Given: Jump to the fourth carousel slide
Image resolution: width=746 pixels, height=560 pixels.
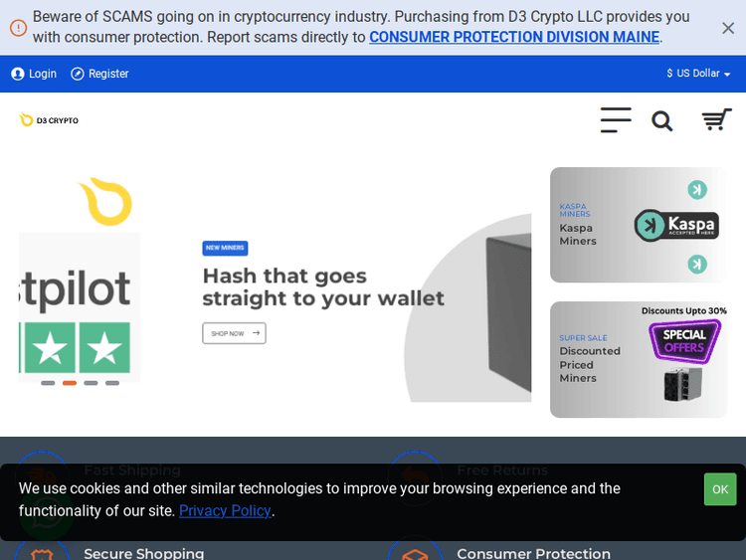Looking at the screenshot, I should pos(112,383).
